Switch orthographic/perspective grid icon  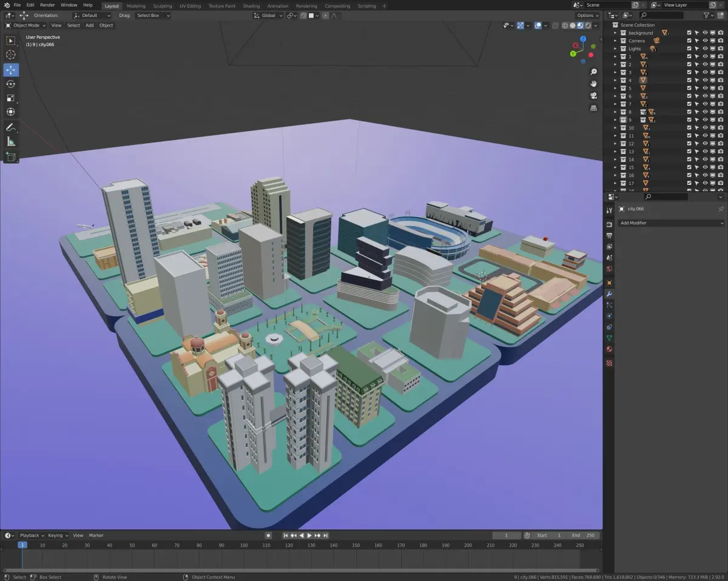[593, 108]
